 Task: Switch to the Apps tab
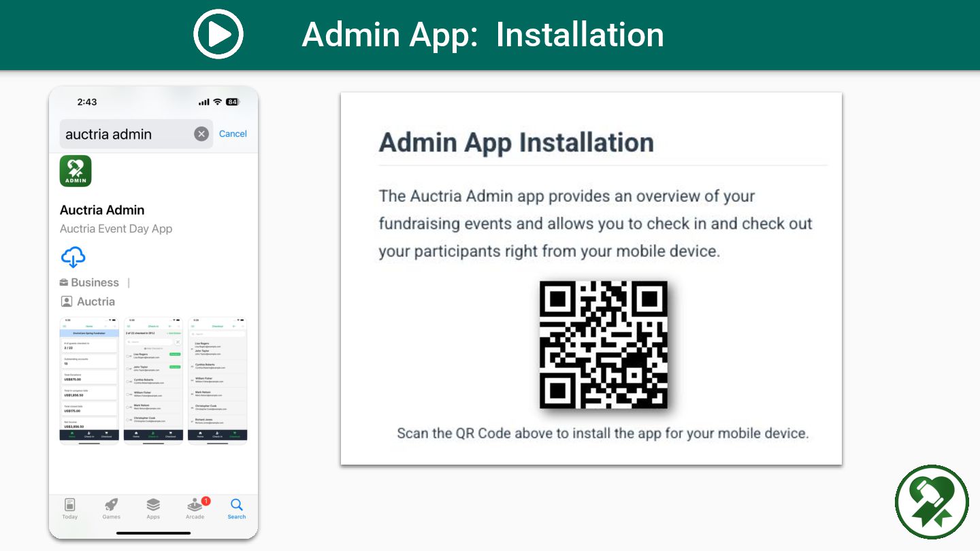[x=153, y=509]
